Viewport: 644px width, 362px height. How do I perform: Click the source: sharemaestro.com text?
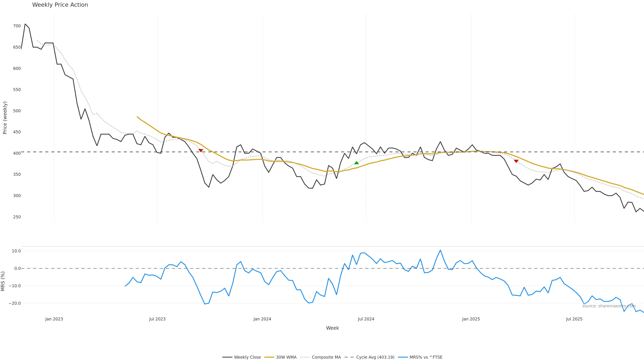pyautogui.click(x=609, y=306)
